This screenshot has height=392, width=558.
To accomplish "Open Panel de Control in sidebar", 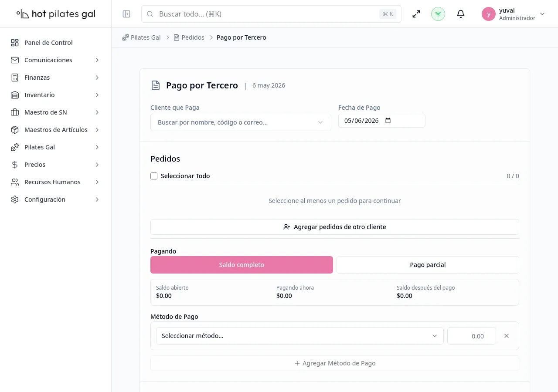I will (x=55, y=43).
